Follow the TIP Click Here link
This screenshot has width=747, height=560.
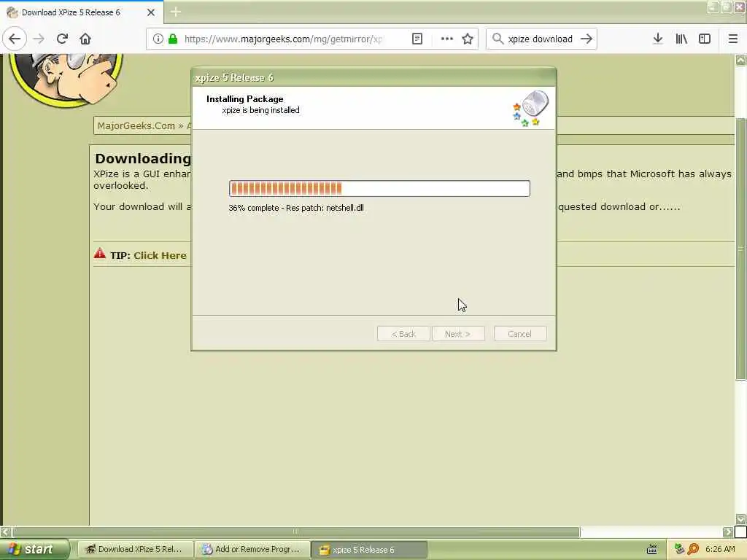[x=160, y=256]
